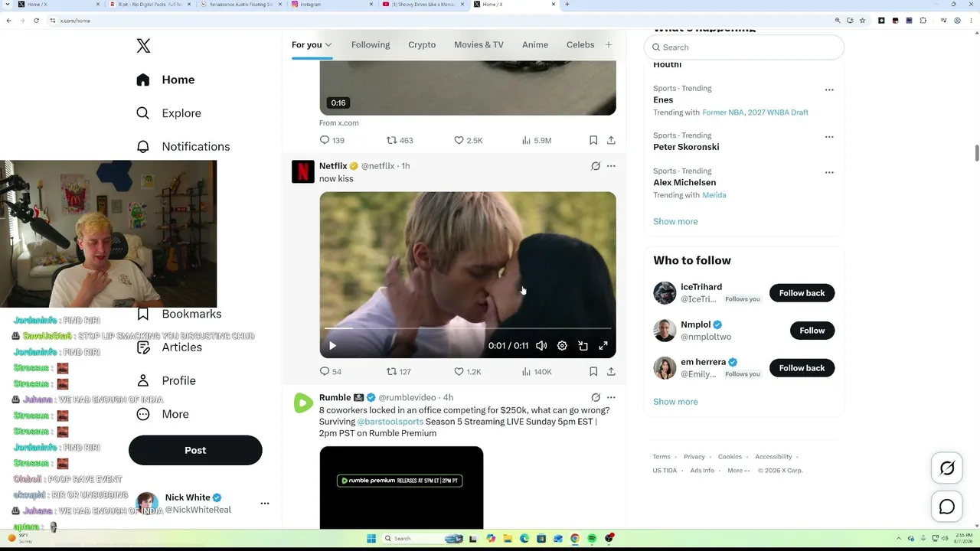The image size is (980, 551).
Task: View analytics for the Netflix post
Action: [x=536, y=371]
